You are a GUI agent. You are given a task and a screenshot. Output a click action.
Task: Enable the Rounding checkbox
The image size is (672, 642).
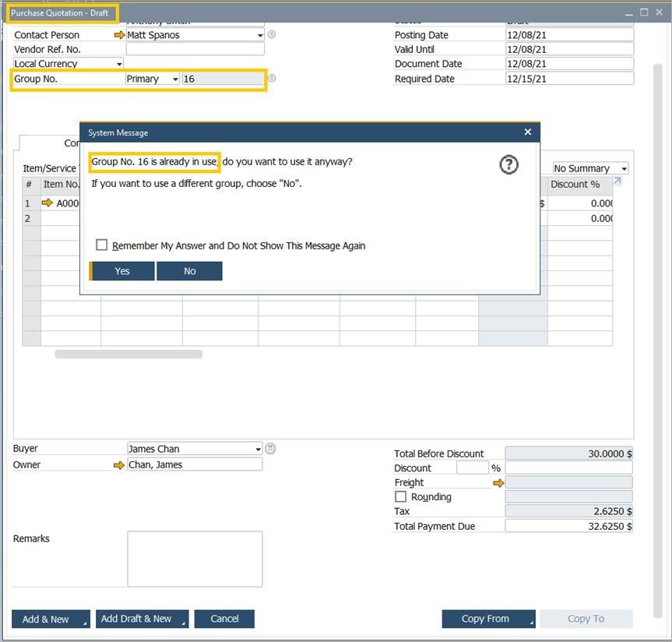401,497
